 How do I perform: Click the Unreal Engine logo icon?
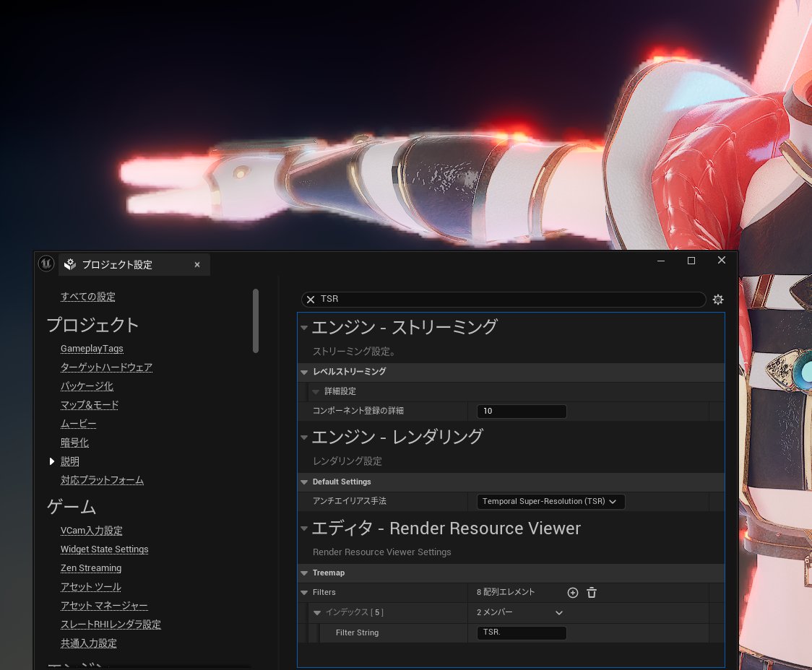click(46, 264)
